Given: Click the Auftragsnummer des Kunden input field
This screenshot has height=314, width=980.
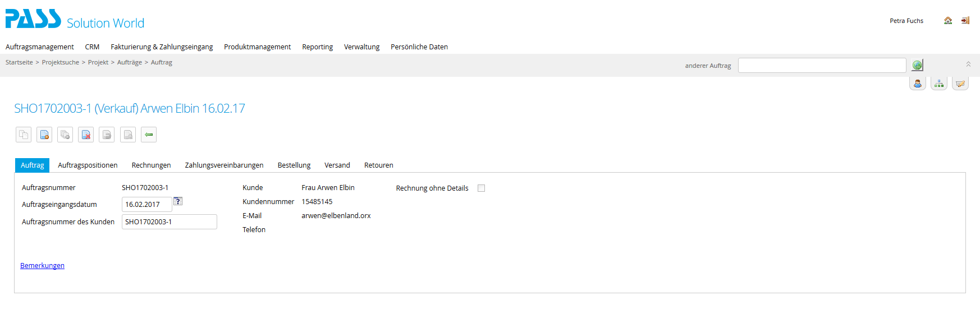Looking at the screenshot, I should click(169, 222).
